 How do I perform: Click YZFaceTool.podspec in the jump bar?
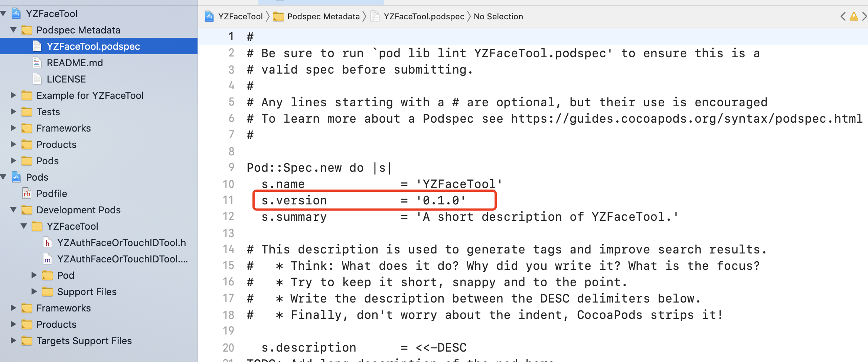424,16
